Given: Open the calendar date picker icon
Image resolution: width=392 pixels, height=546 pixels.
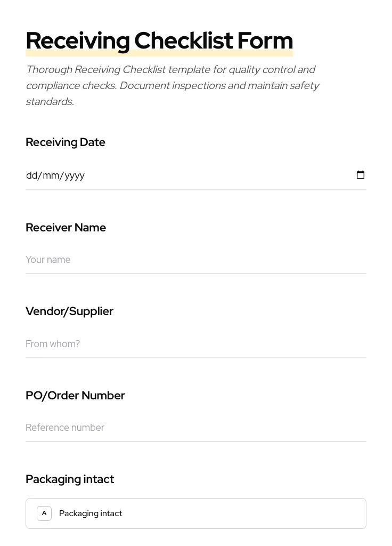Looking at the screenshot, I should tap(361, 175).
